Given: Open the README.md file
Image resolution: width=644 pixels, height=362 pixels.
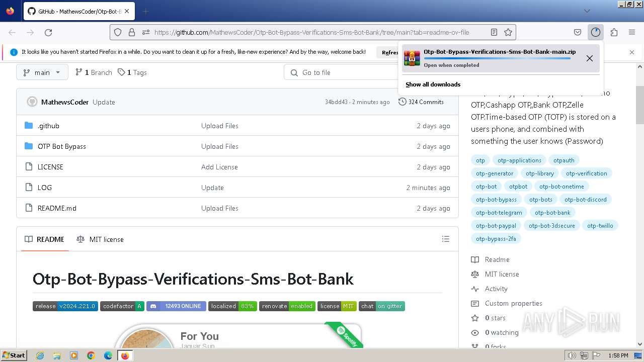Looking at the screenshot, I should coord(57,208).
